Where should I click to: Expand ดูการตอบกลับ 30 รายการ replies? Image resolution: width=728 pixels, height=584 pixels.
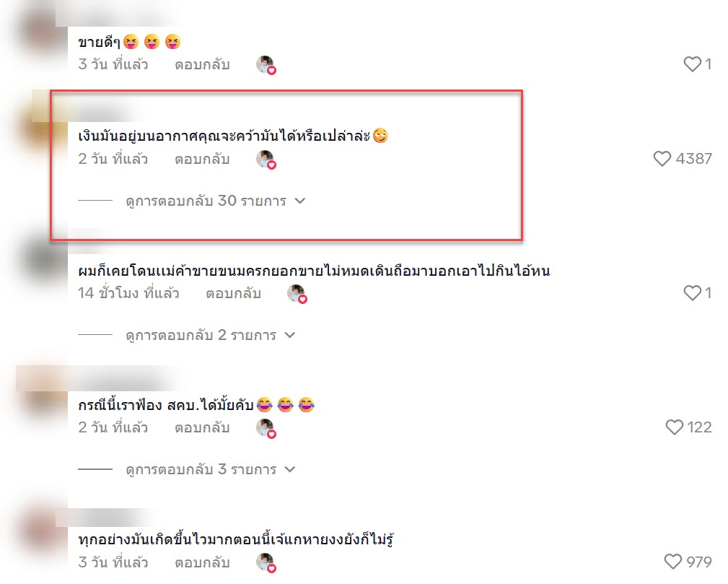tap(216, 201)
